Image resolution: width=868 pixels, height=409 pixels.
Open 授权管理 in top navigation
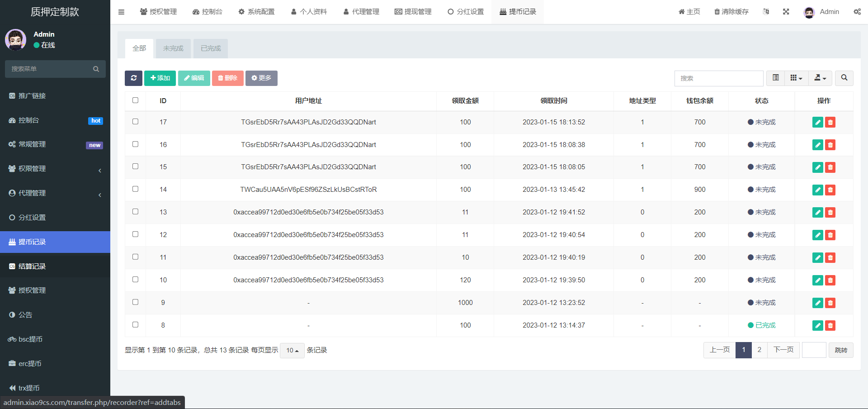point(158,12)
